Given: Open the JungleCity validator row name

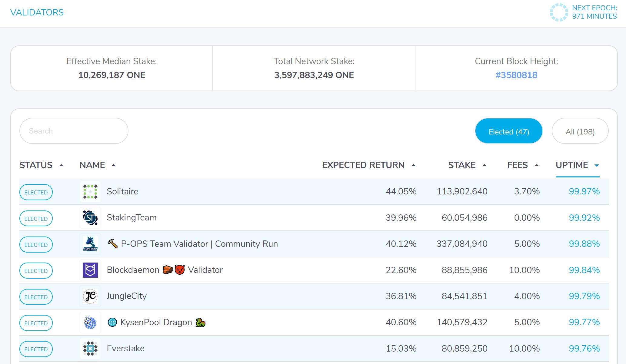Looking at the screenshot, I should point(127,296).
